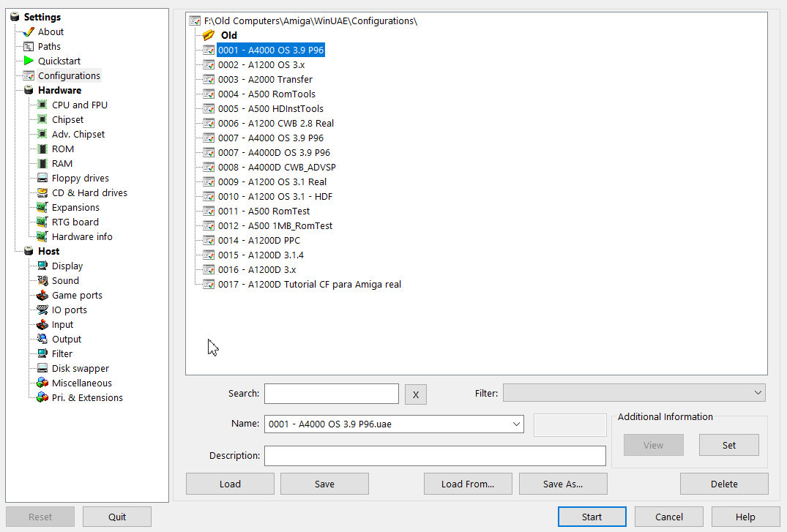Select config 0004 - A500 RomTools
The image size is (787, 532).
(266, 94)
